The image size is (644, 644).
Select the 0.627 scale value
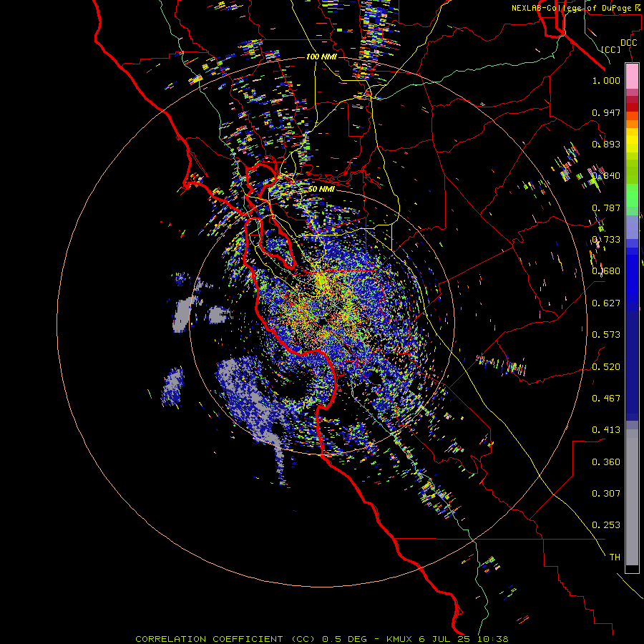(606, 303)
